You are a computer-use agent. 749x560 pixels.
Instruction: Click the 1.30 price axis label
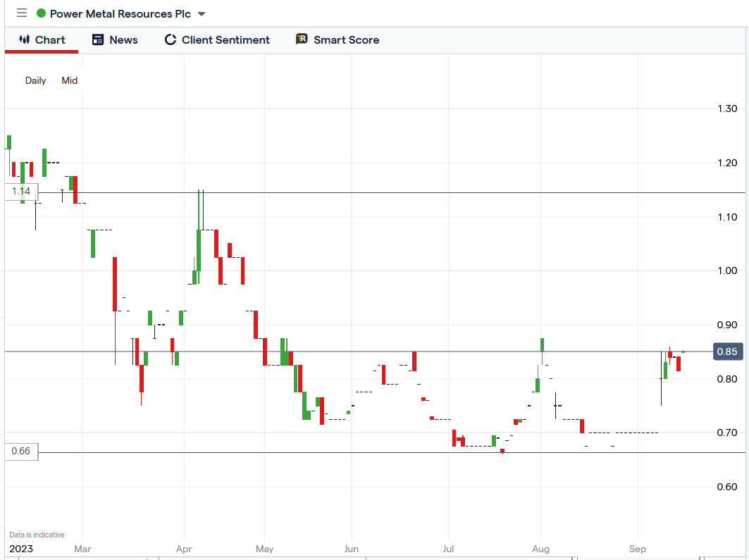727,109
